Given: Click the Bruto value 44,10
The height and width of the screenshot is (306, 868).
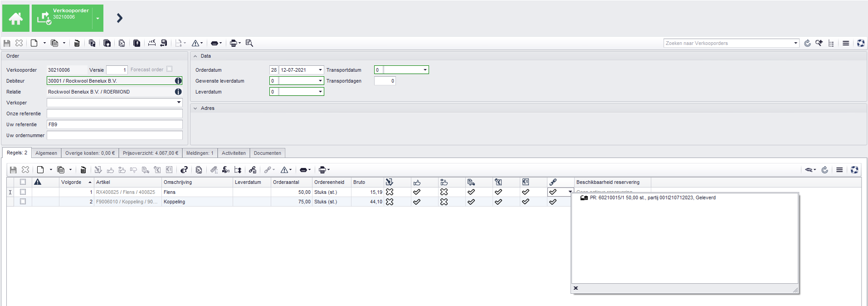Looking at the screenshot, I should [376, 202].
